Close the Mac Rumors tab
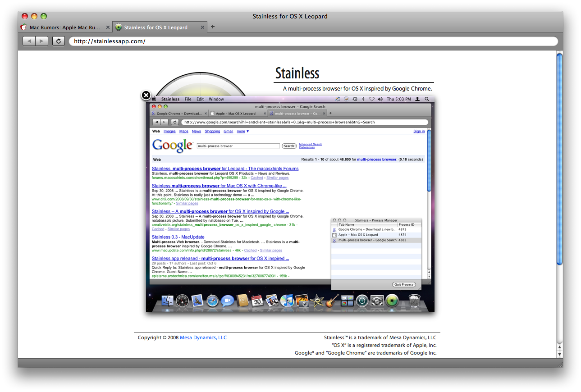Viewport: 581px width, 392px height. [x=107, y=27]
